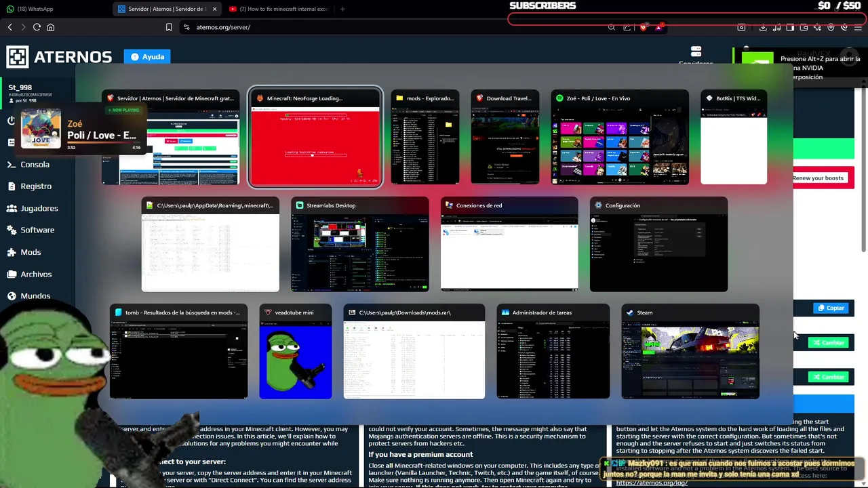Go to the browser home page
Viewport: 868px width, 488px height.
(x=50, y=27)
